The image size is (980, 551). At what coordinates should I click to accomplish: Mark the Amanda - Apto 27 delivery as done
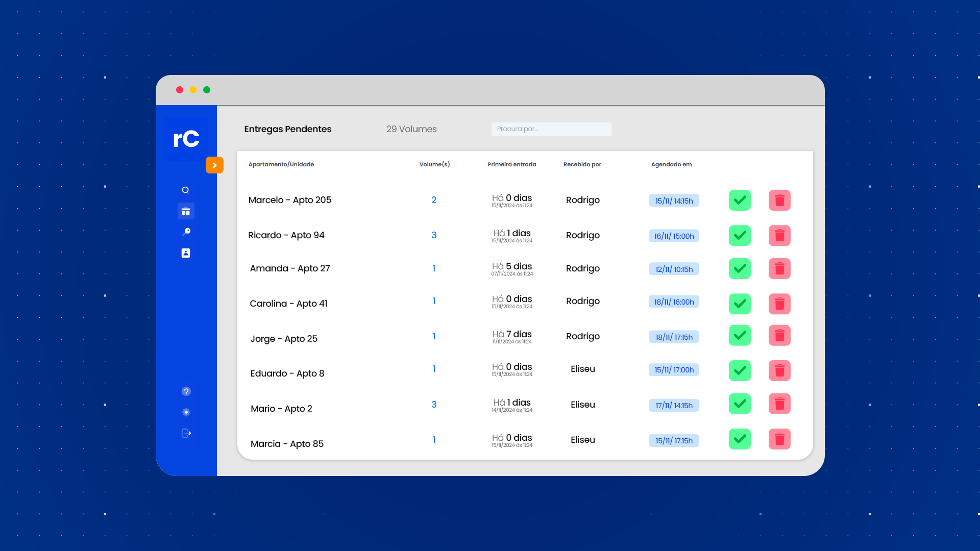(x=740, y=269)
